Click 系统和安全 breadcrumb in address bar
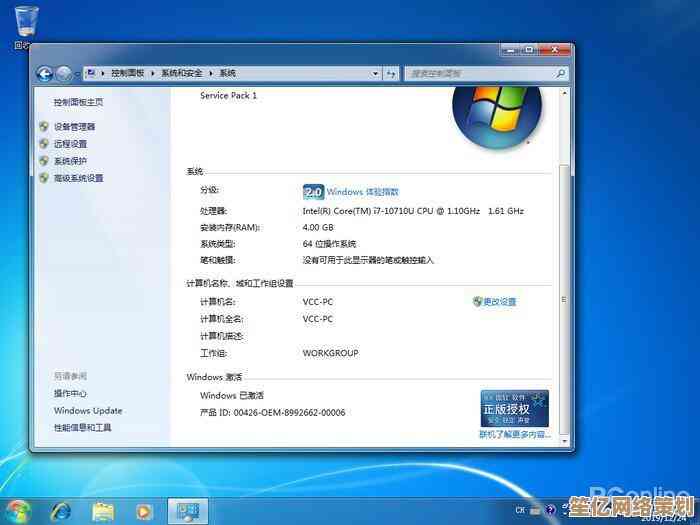Screen dimensions: 700x525 point(181,73)
